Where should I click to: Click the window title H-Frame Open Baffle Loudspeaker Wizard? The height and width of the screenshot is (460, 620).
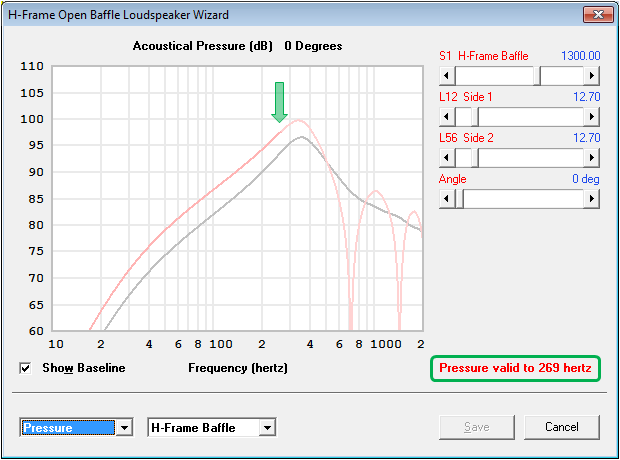click(x=118, y=15)
